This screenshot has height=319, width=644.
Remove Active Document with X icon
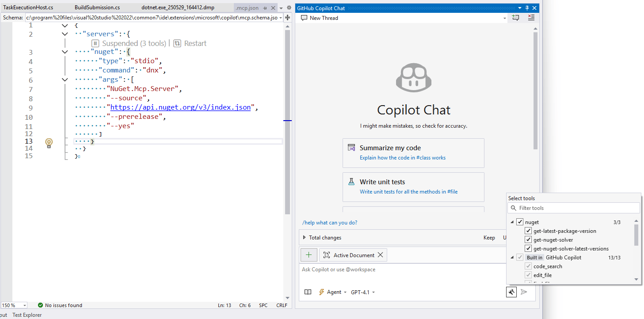coord(380,255)
